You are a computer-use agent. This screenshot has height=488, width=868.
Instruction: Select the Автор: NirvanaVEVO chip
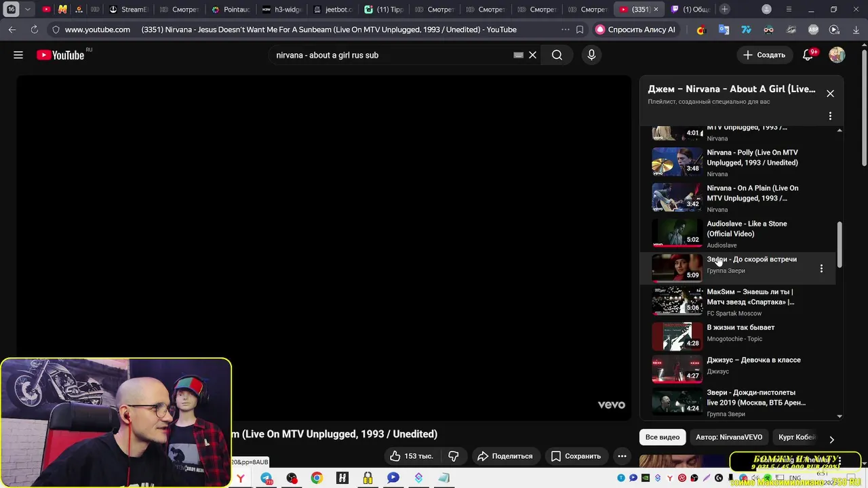pos(729,437)
